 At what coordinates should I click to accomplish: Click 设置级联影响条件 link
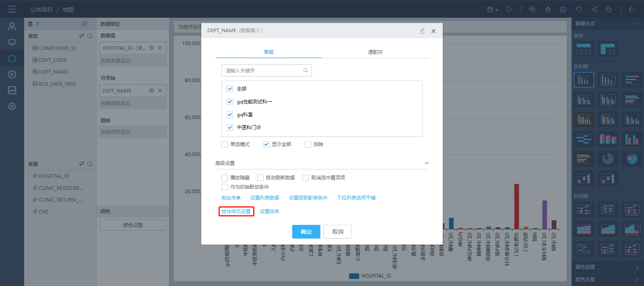click(308, 198)
